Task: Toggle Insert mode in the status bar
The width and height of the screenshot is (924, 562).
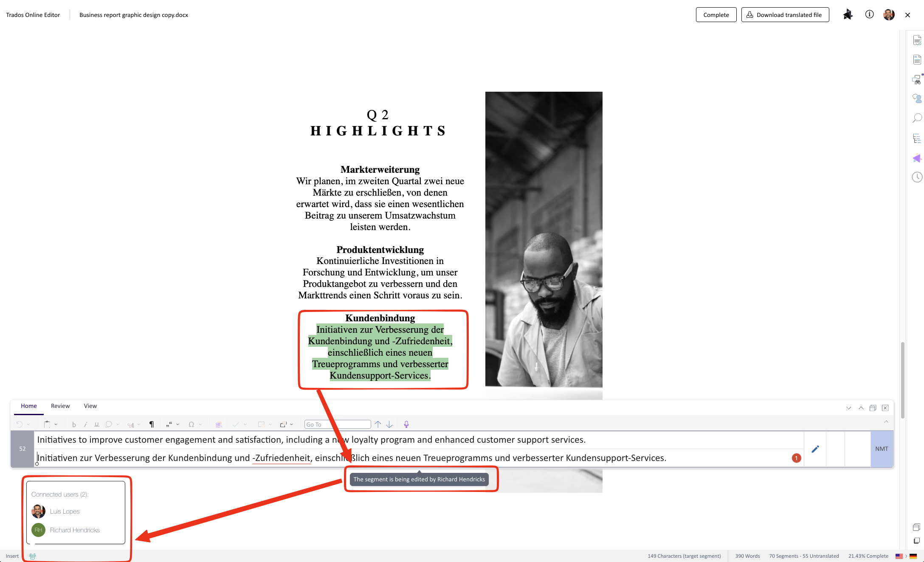Action: pos(12,556)
